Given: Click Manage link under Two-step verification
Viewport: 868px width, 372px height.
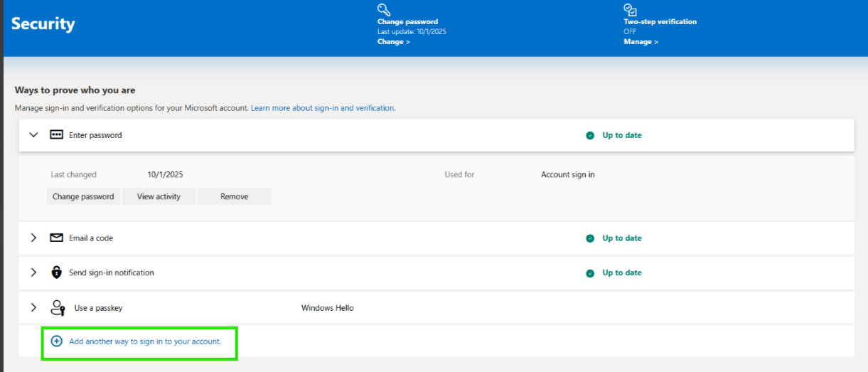Looking at the screenshot, I should 641,42.
